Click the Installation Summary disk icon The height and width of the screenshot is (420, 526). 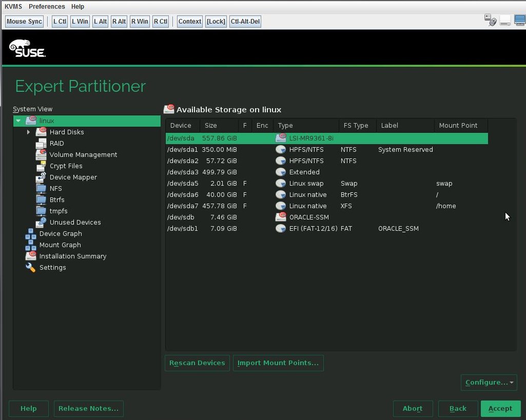[30, 256]
